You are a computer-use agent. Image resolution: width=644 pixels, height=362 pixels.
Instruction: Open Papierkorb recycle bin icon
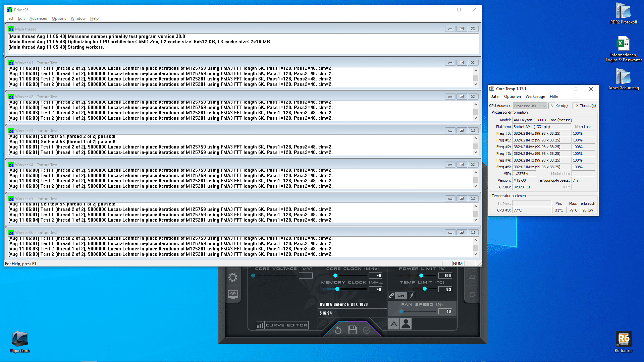20,342
